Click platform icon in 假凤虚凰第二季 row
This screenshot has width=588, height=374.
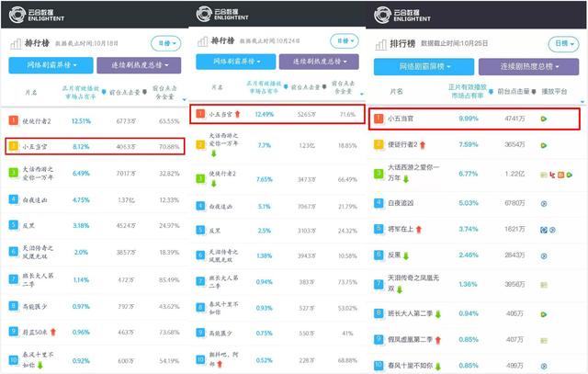[544, 341]
